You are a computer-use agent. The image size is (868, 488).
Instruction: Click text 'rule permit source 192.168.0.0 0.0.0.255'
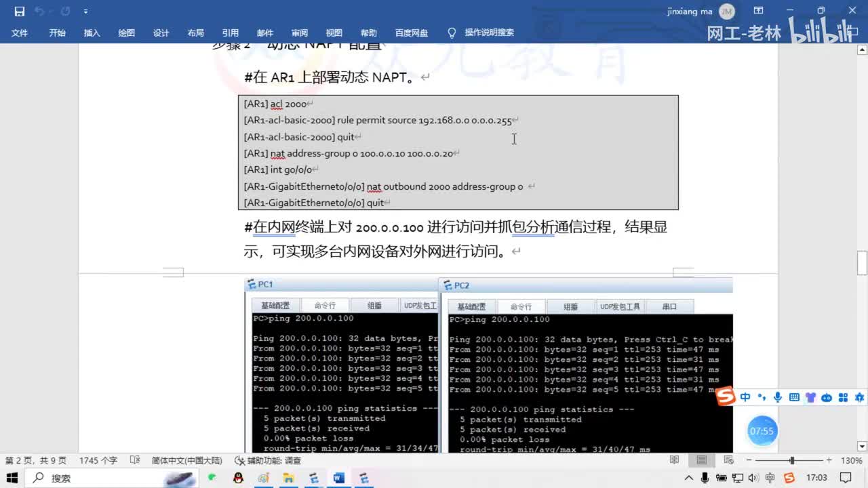click(424, 121)
